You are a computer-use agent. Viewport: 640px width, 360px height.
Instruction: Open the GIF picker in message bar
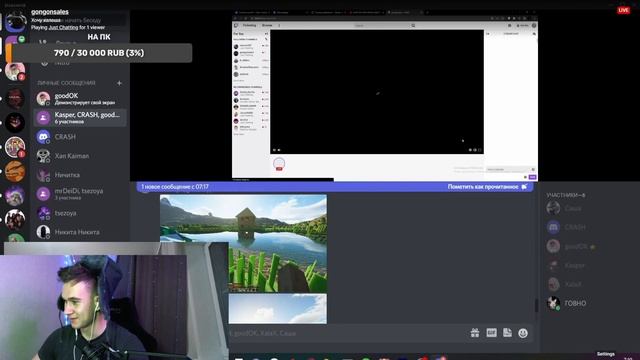491,333
